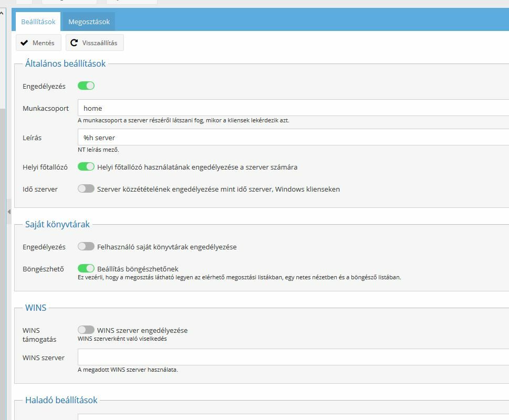Click the text 'NT leírás mező.'
The height and width of the screenshot is (420, 509).
point(98,150)
